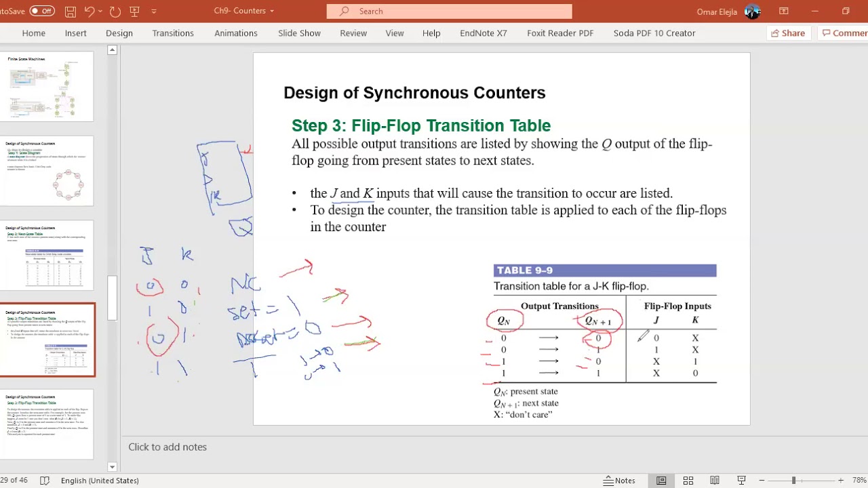Open the Animations ribbon tab
Image resolution: width=868 pixels, height=488 pixels.
(x=236, y=33)
